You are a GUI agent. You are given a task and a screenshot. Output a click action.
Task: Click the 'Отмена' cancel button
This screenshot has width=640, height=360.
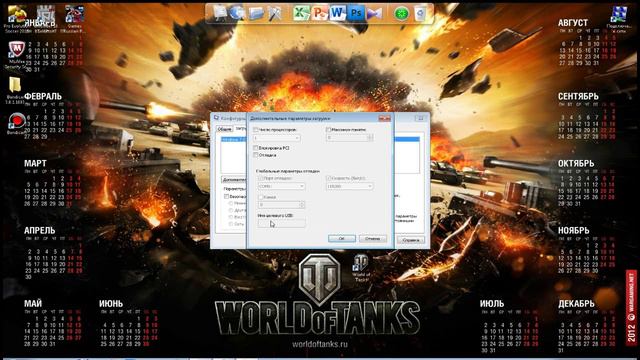[x=373, y=238]
